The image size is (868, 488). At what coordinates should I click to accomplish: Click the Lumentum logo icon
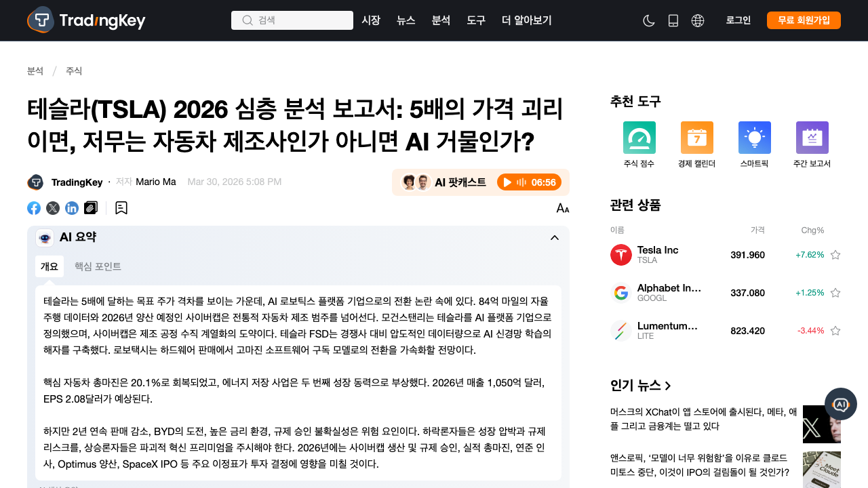[621, 331]
